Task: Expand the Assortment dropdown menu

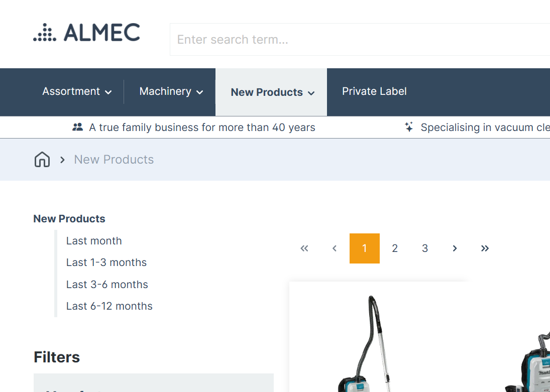Action: point(77,92)
